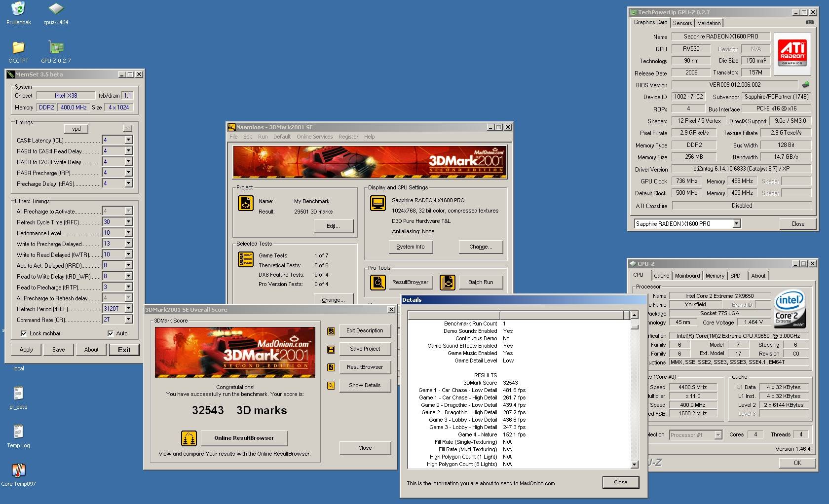
Task: Click the Refresh Period (tREF) dropdown arrow
Action: 128,309
